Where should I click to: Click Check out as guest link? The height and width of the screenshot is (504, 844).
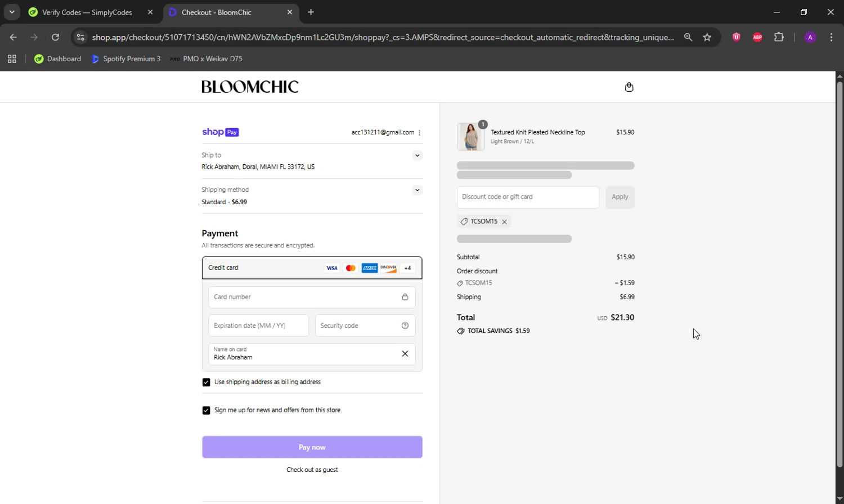312,470
